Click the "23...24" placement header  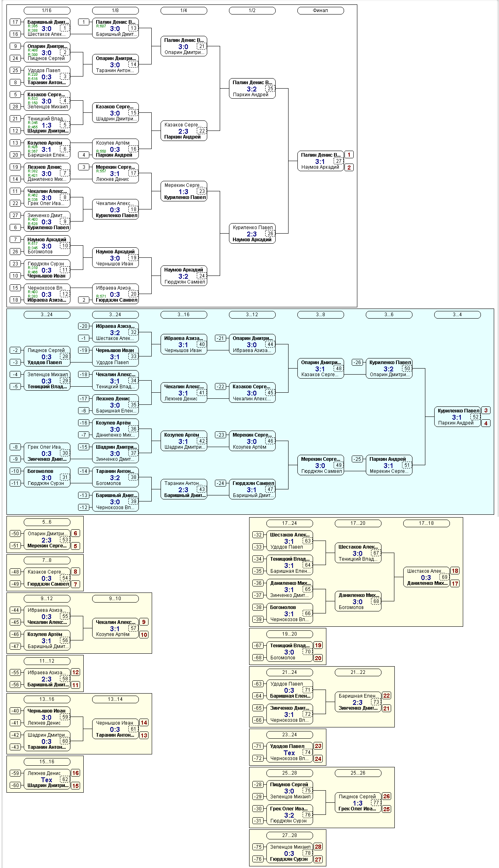(x=289, y=735)
